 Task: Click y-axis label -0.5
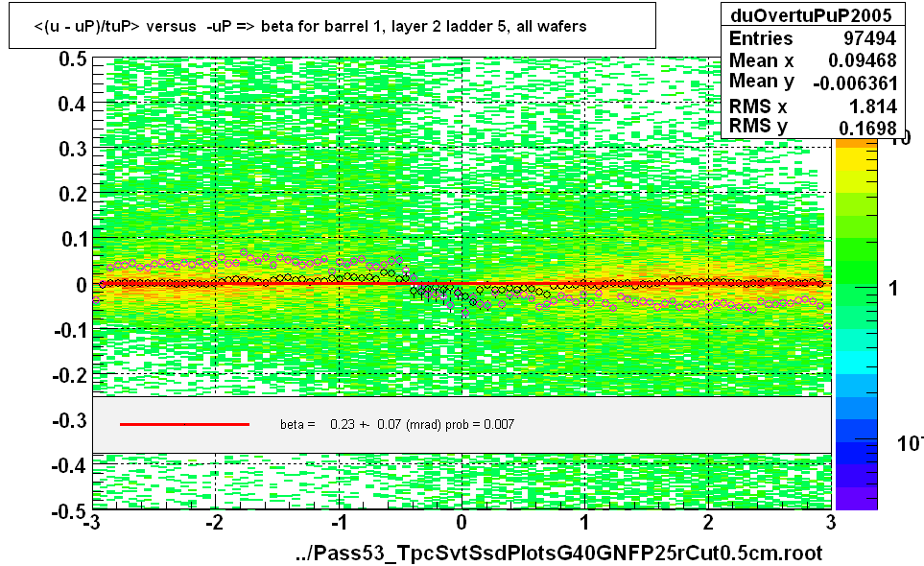pos(70,511)
